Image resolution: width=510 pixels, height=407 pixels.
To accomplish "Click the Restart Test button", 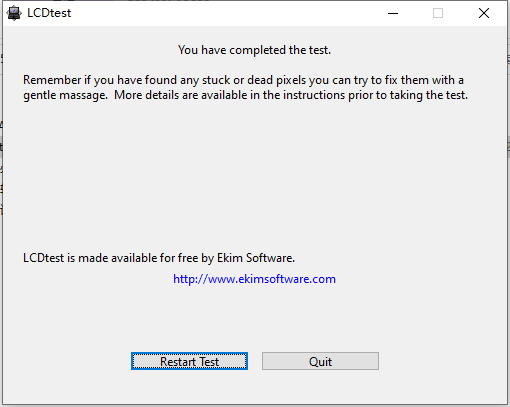I will click(189, 361).
